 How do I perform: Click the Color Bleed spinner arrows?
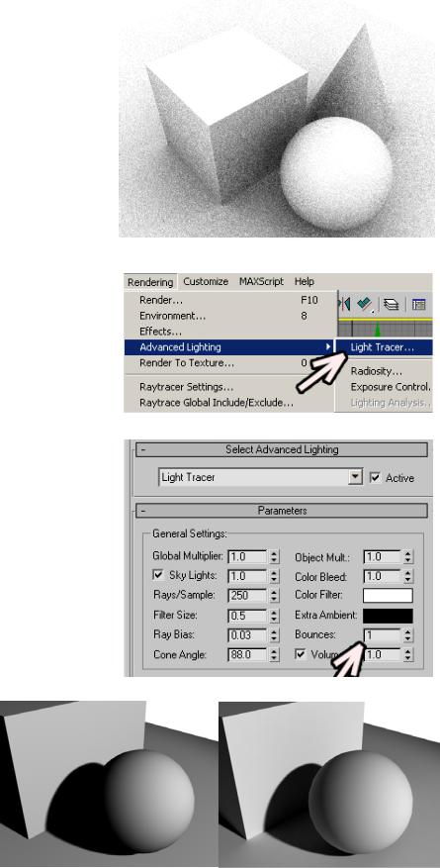(408, 576)
